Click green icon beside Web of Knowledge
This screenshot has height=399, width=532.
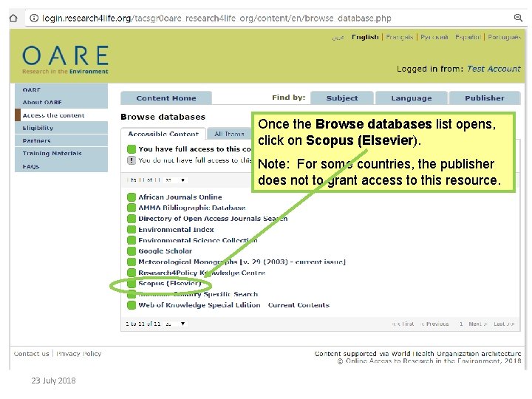click(x=132, y=305)
